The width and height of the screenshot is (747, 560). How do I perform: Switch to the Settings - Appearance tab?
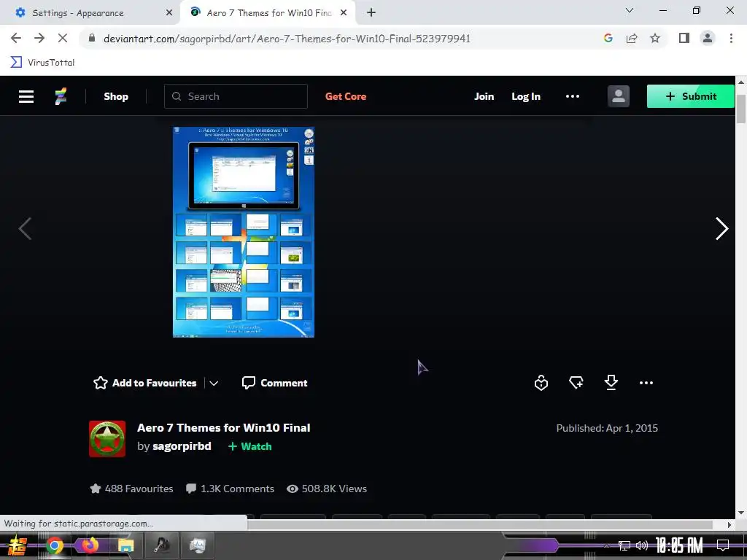90,13
